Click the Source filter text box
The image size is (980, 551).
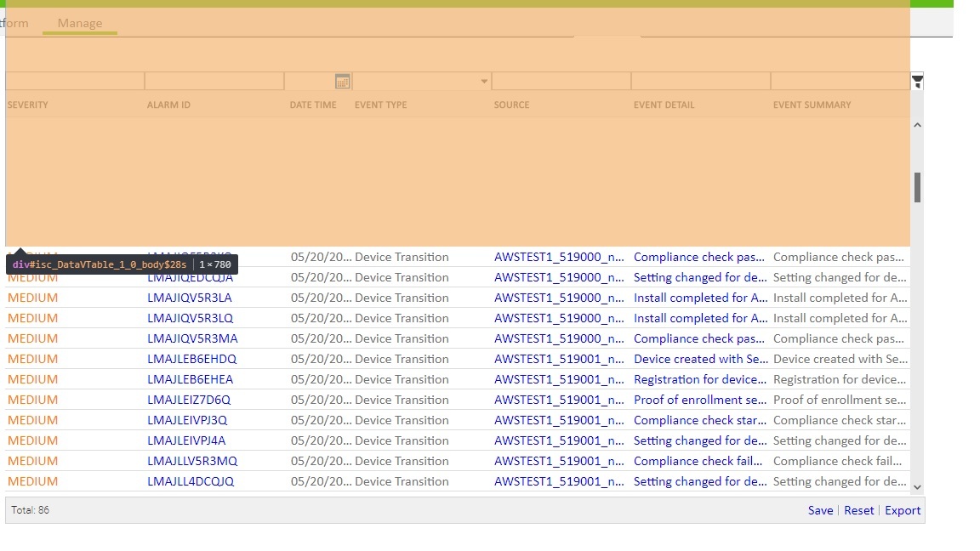tap(561, 82)
